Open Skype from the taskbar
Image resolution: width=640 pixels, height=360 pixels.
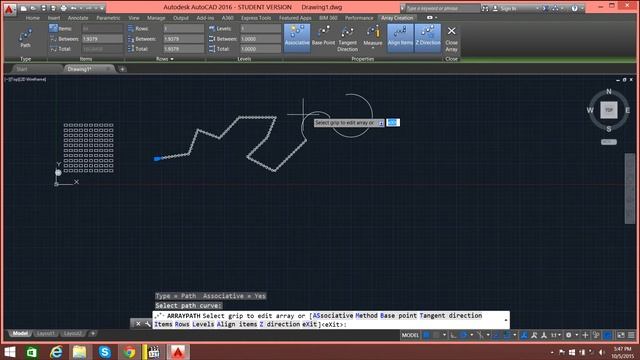point(105,352)
